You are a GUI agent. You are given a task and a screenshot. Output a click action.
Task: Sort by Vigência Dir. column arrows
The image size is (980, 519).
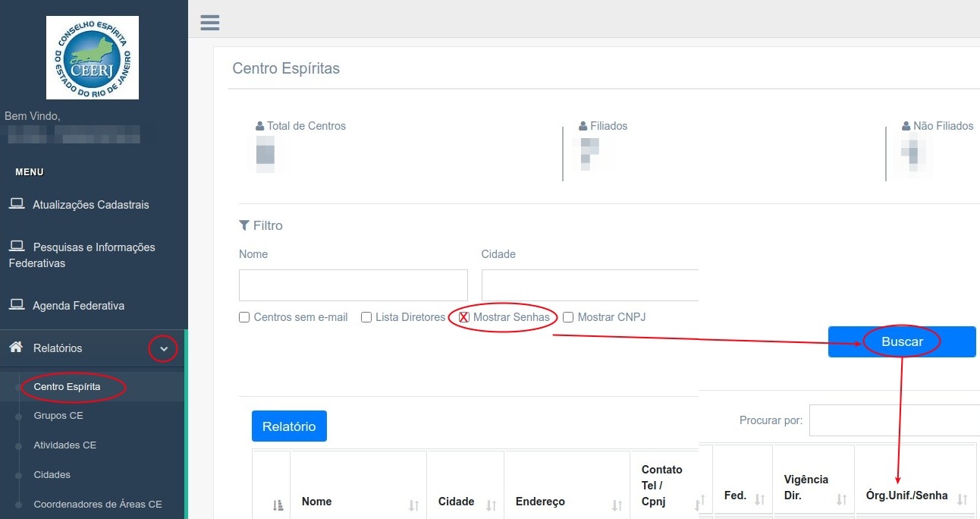841,499
